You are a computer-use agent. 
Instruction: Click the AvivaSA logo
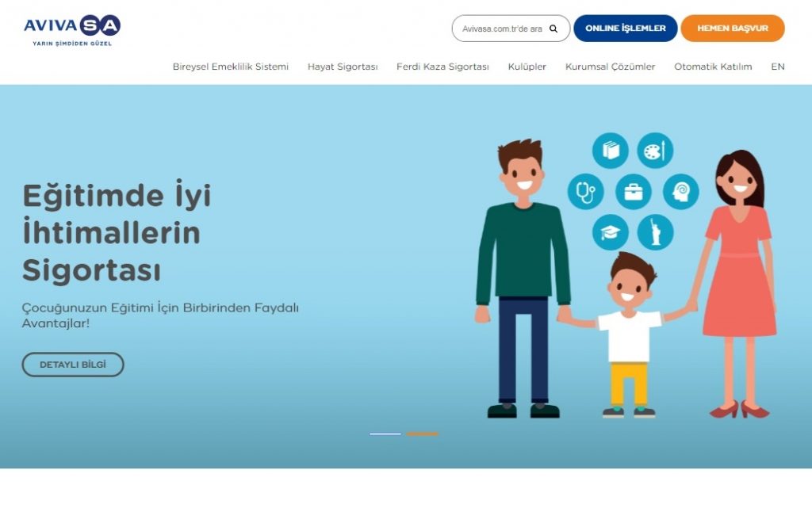[72, 29]
